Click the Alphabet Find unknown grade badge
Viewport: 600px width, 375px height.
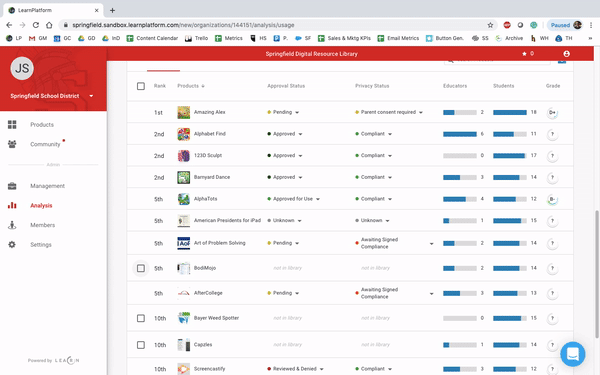[x=552, y=134]
